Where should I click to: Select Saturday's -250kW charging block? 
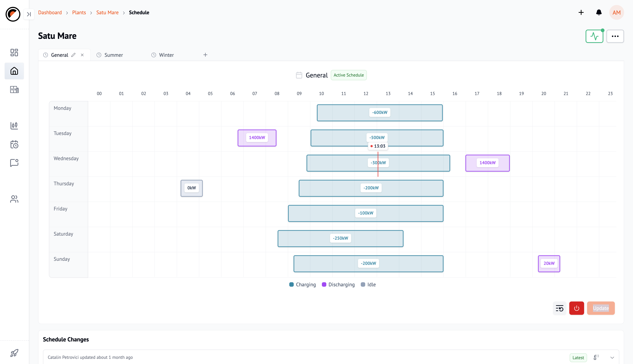pyautogui.click(x=340, y=238)
